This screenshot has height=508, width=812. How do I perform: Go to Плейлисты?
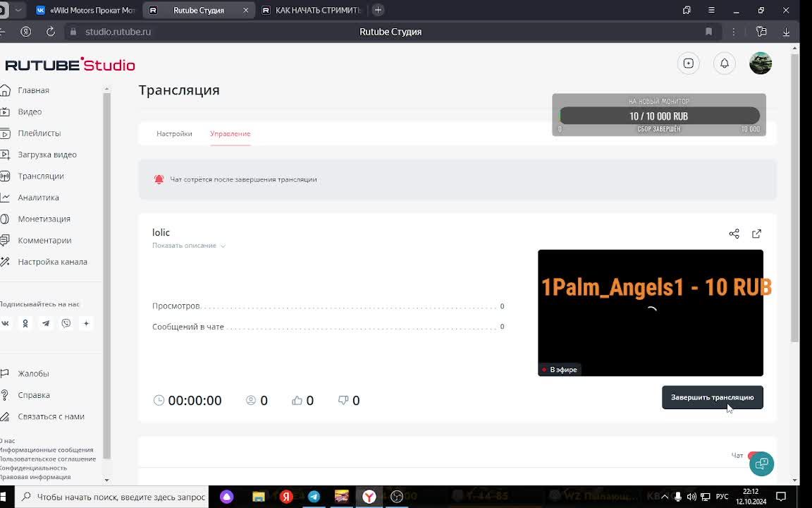coord(39,133)
